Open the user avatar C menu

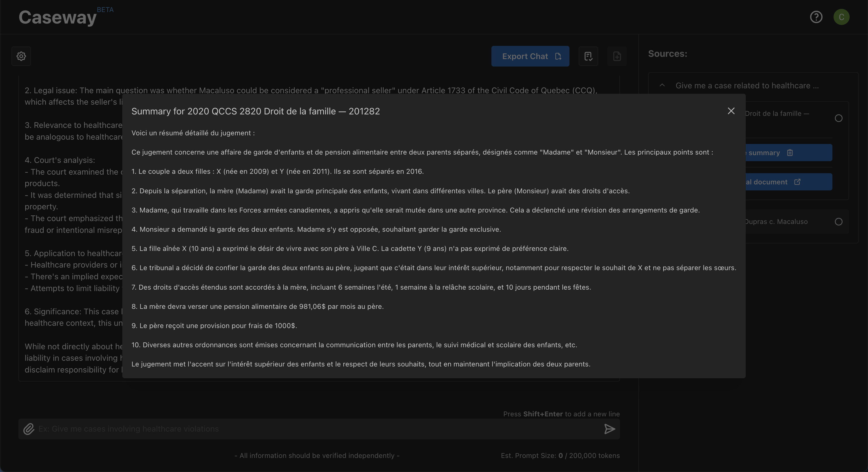click(841, 17)
